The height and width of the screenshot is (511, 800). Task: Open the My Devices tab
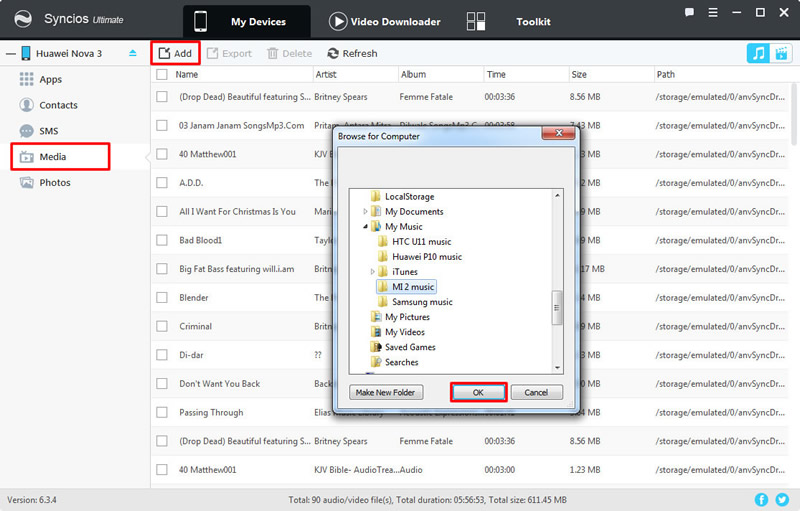(246, 21)
